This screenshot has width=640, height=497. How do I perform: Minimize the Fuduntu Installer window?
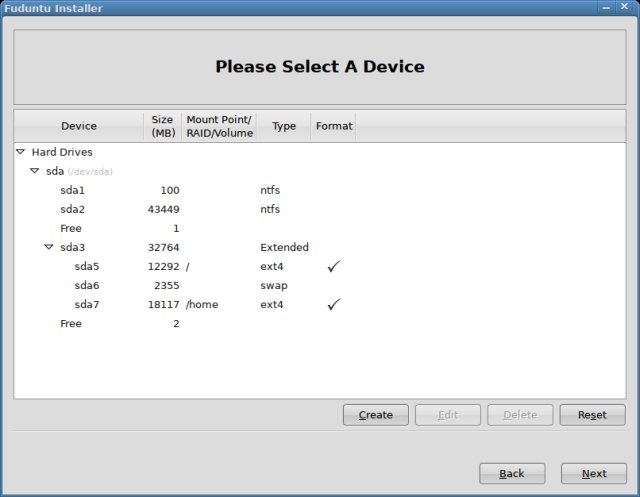606,7
